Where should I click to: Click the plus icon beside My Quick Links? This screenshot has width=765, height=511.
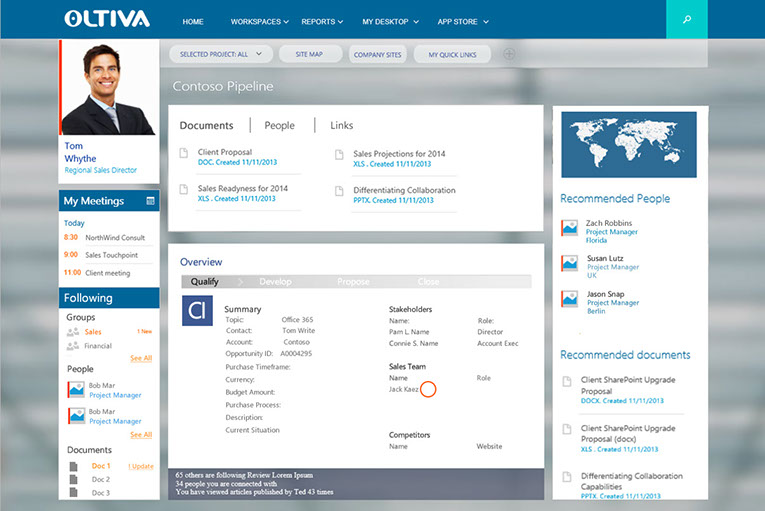(509, 54)
